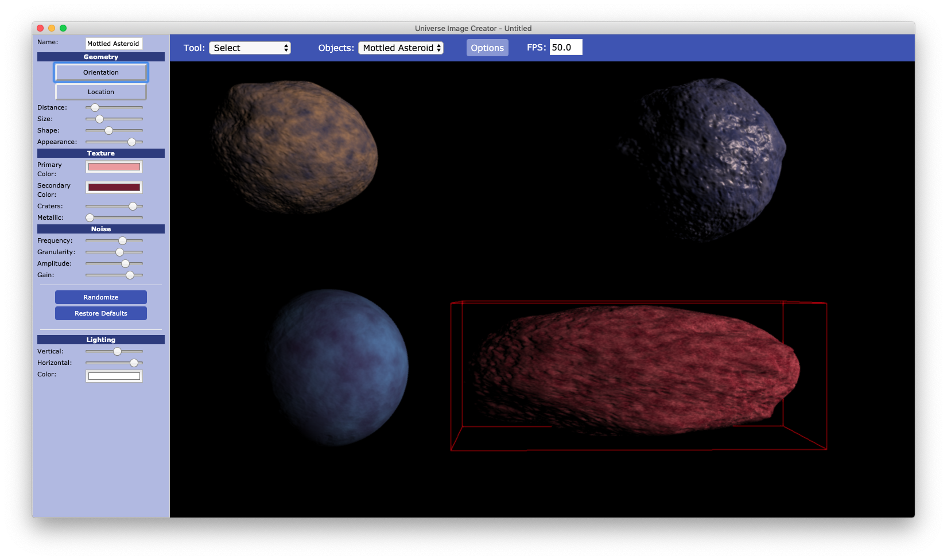
Task: Open the Secondary Color swatch picker
Action: pyautogui.click(x=114, y=187)
